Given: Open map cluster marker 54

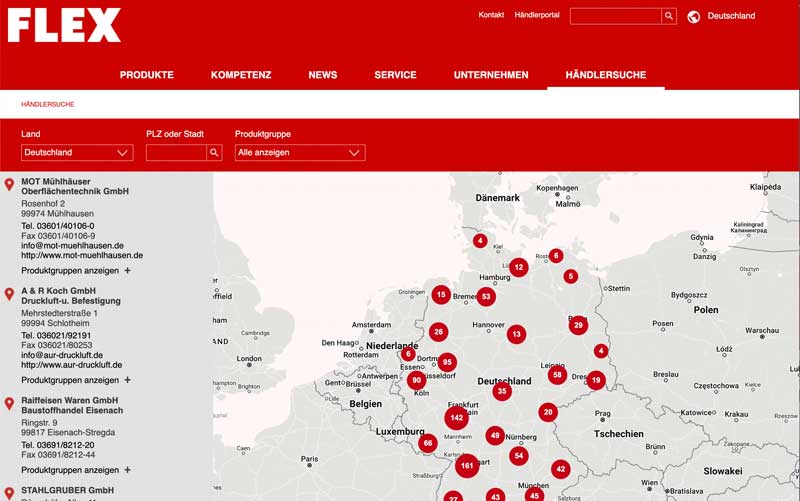Looking at the screenshot, I should pyautogui.click(x=518, y=456).
